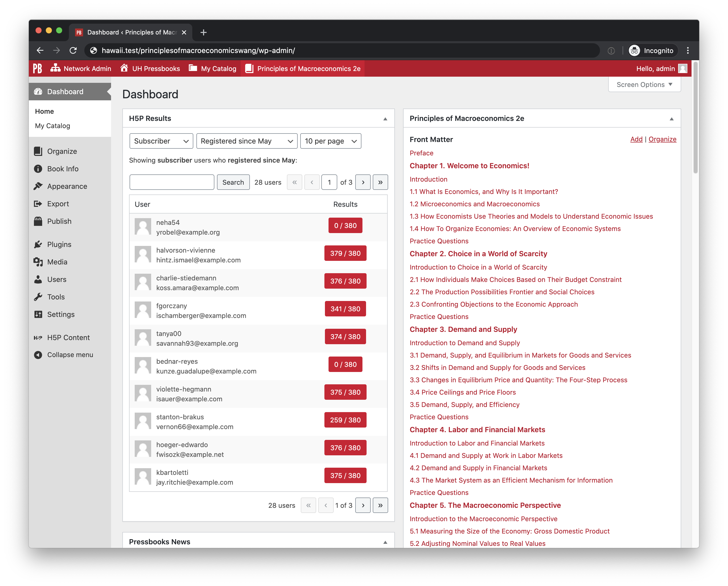This screenshot has width=728, height=586.
Task: Open Chapter 1. Welcome to Economics! link
Action: pos(469,166)
